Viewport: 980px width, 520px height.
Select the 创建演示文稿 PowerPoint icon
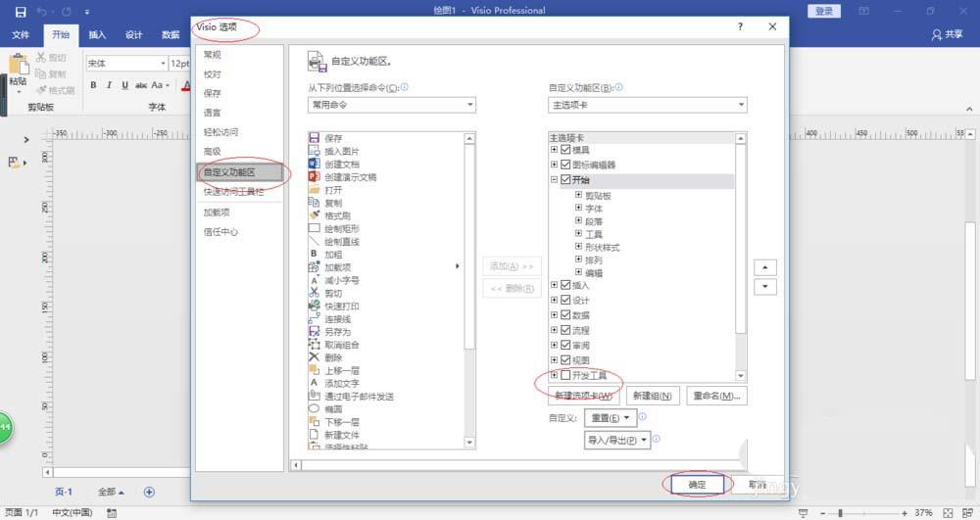(315, 176)
